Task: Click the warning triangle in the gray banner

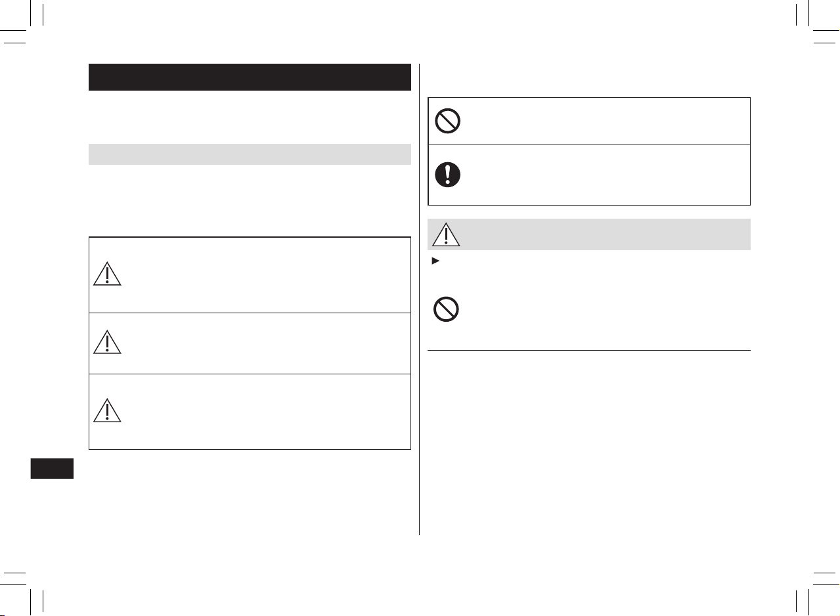Action: click(x=446, y=234)
